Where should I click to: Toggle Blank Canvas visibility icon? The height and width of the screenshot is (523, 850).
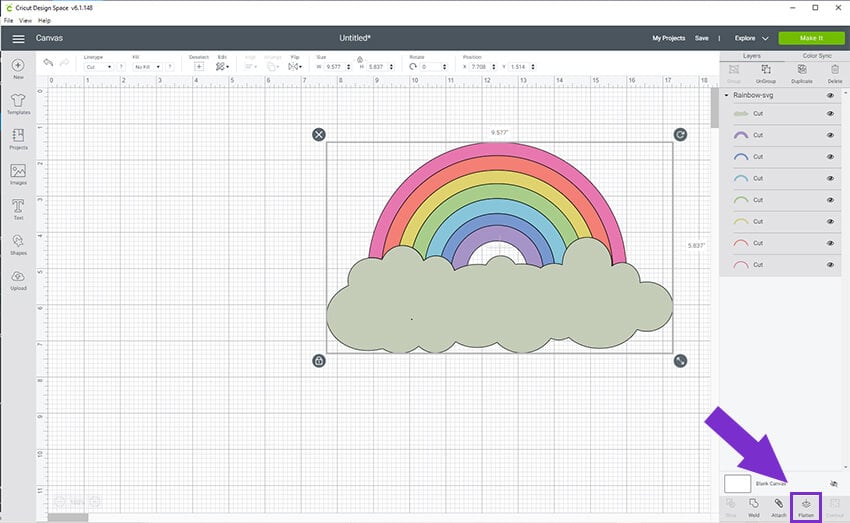[834, 483]
